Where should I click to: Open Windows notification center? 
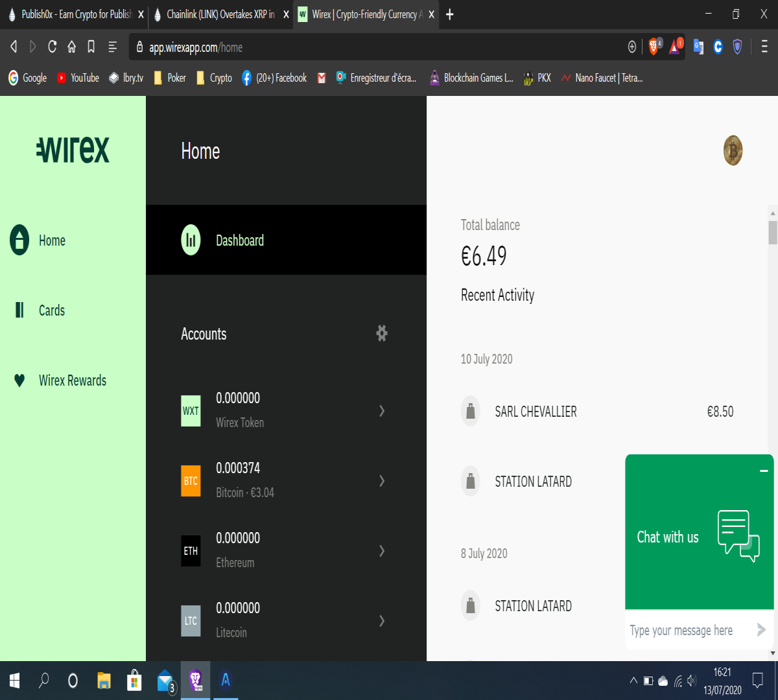(757, 681)
